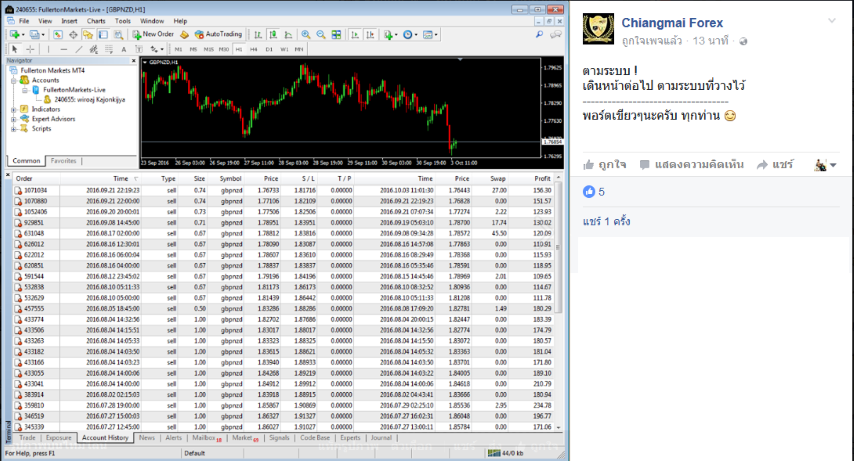
Task: Select the equidistant channel tool
Action: 94,49
